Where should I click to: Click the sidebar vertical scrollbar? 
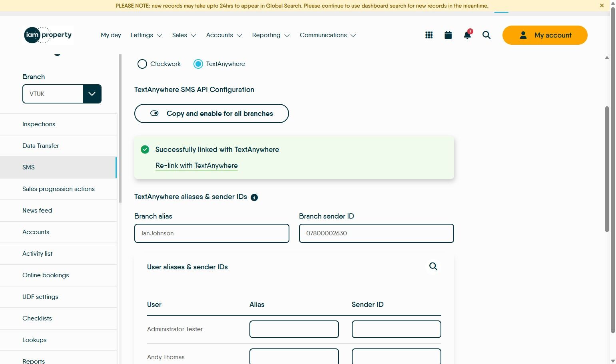[120, 128]
